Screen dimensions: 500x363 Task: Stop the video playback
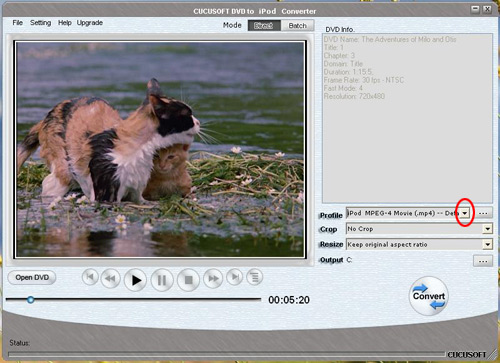[188, 280]
